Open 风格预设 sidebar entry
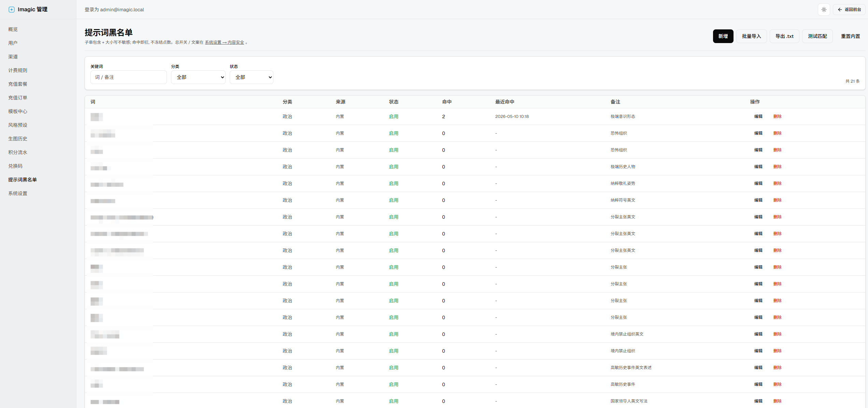The height and width of the screenshot is (408, 868). point(18,125)
